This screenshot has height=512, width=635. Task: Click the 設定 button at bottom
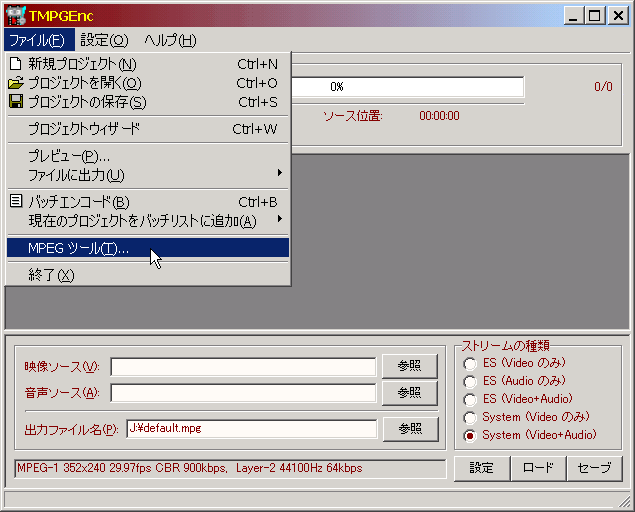point(482,468)
